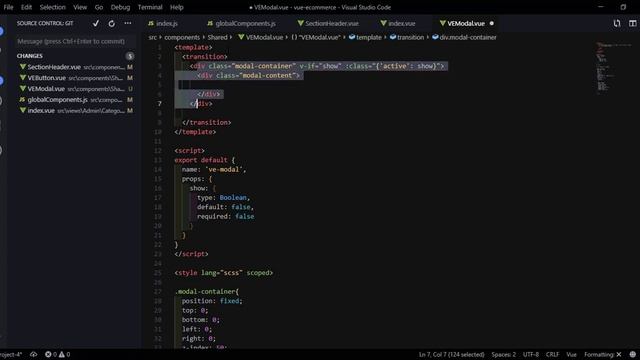The width and height of the screenshot is (640, 360).
Task: Change end of line sequence CRLF
Action: [552, 354]
